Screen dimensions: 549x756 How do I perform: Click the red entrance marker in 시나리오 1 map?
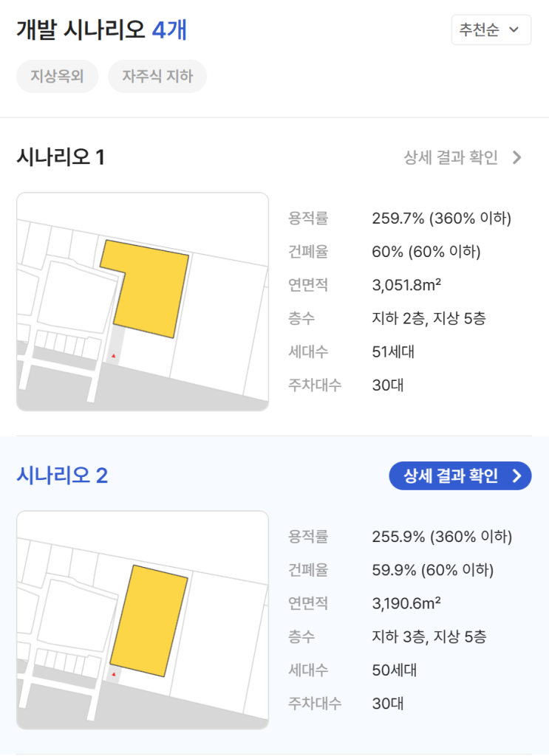click(113, 356)
